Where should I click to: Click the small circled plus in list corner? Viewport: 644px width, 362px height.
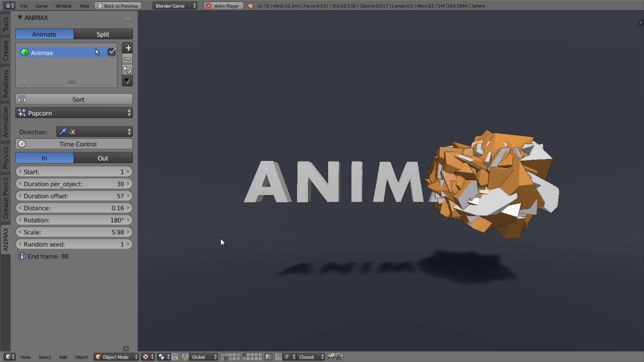[23, 82]
